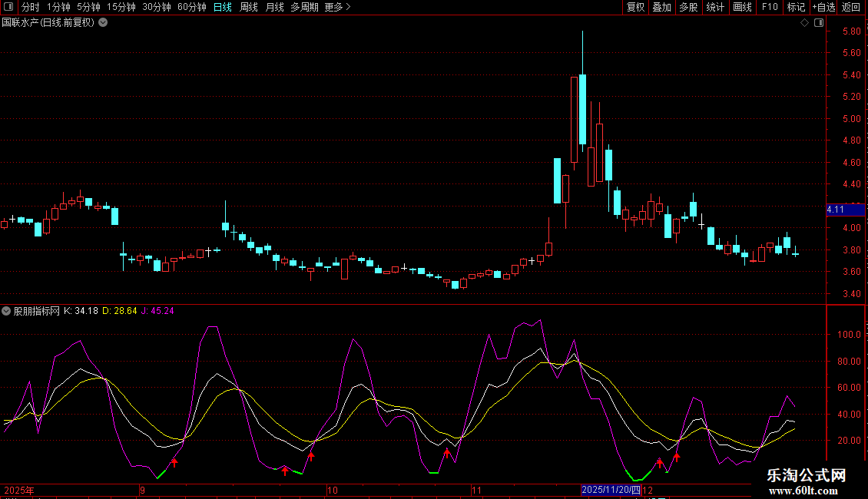
Task: Open F10 company information
Action: (x=769, y=7)
